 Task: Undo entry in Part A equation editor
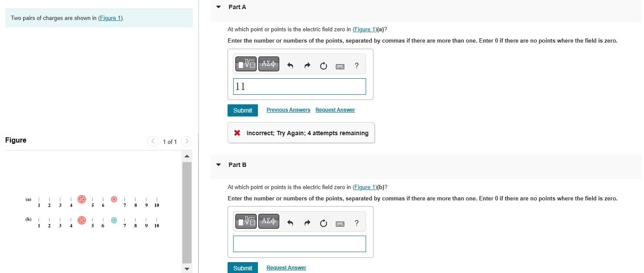pos(290,65)
